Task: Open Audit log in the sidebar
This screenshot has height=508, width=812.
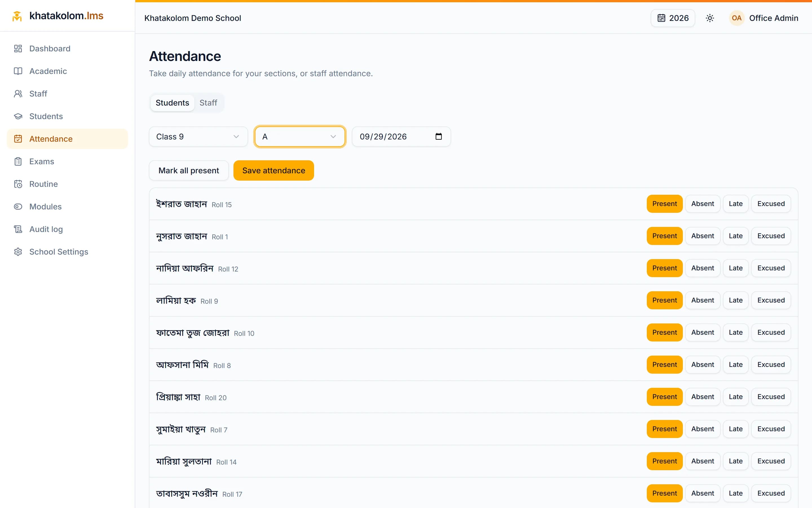Action: 67,229
